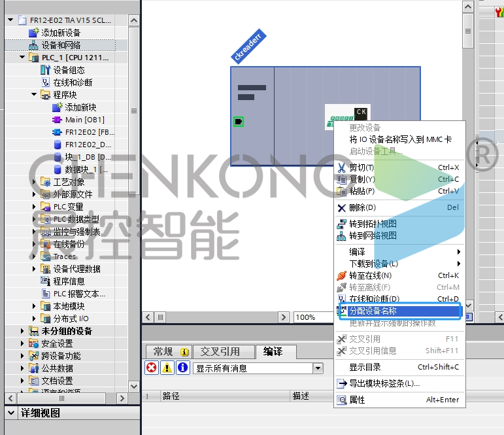
Task: Open FR12E02_D data block
Action: click(88, 145)
